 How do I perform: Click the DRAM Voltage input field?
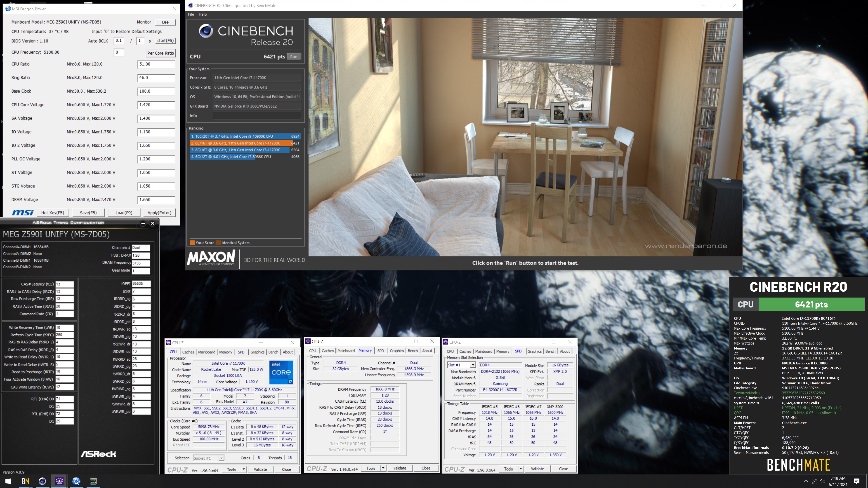pos(156,200)
